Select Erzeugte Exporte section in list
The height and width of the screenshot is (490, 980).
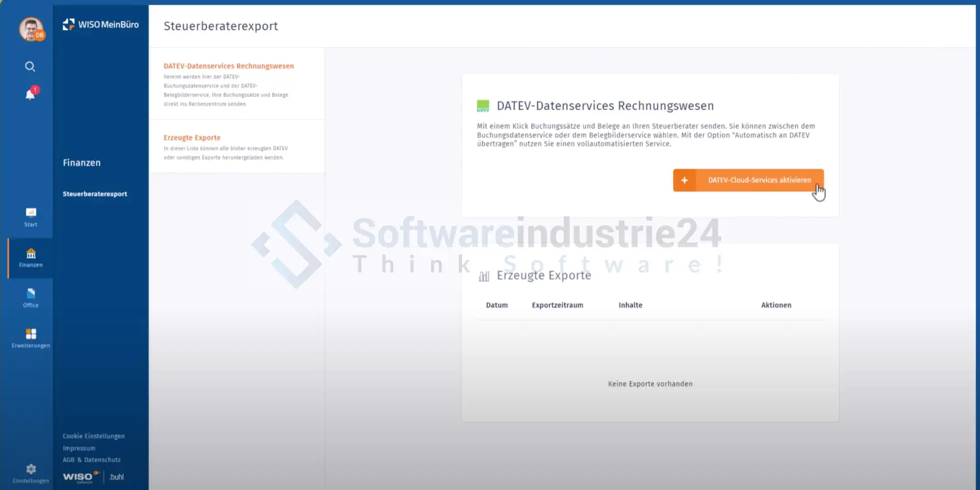pyautogui.click(x=192, y=138)
